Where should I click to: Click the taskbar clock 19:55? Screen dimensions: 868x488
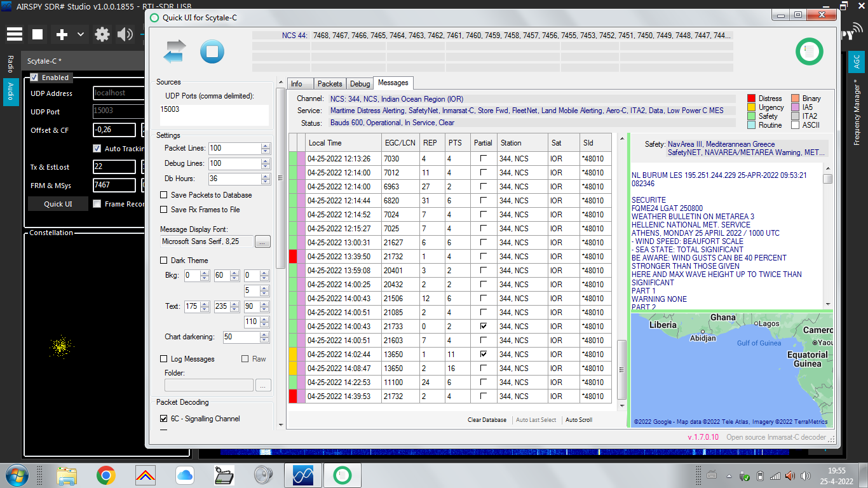837,470
